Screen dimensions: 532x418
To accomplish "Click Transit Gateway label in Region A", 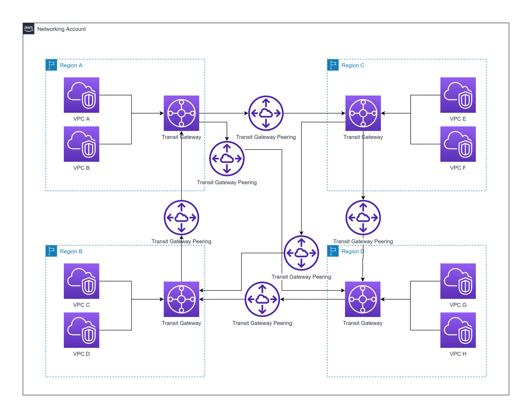I will 181,137.
